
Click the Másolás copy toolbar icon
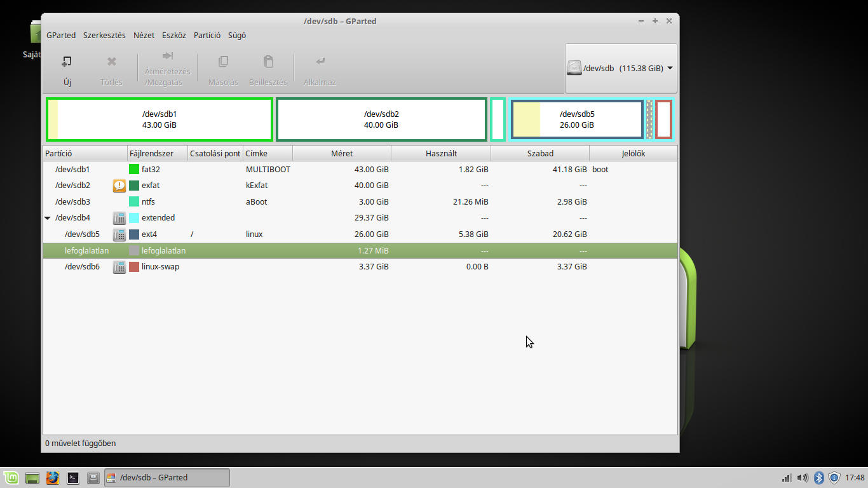tap(223, 62)
